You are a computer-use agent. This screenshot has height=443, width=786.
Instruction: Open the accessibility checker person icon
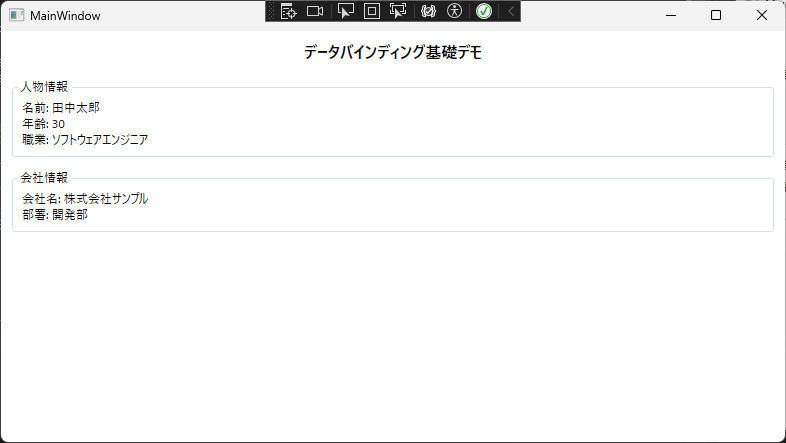tap(454, 11)
